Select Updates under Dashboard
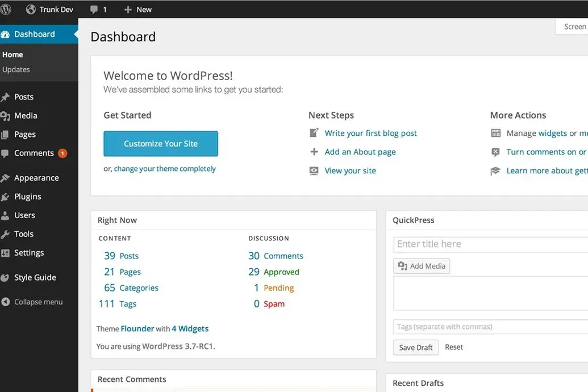This screenshot has width=588, height=392. [x=16, y=69]
